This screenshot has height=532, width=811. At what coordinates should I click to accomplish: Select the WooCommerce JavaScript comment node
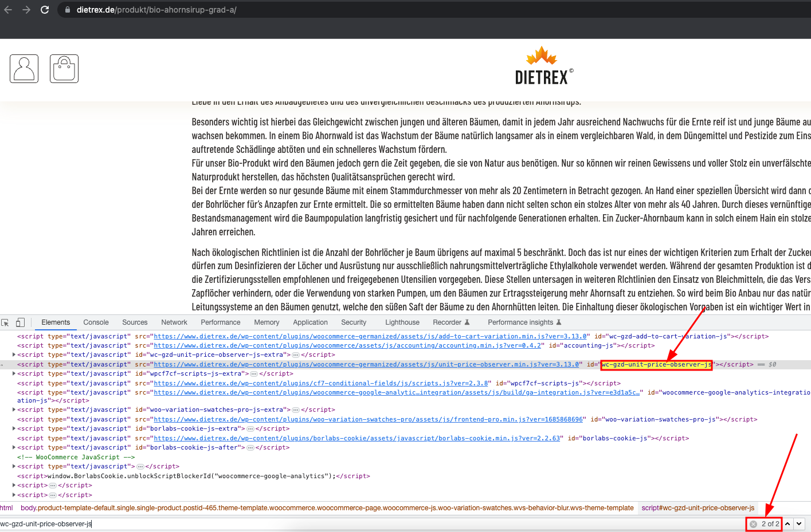click(76, 458)
